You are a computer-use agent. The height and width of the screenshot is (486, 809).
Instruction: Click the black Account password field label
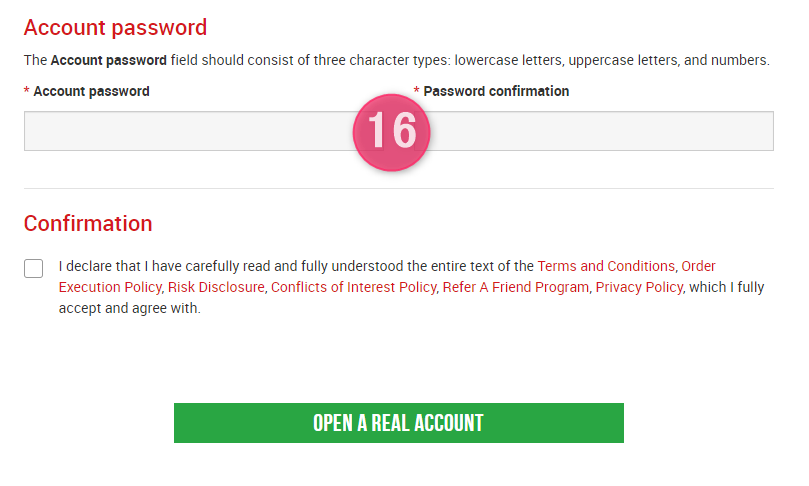click(x=91, y=91)
